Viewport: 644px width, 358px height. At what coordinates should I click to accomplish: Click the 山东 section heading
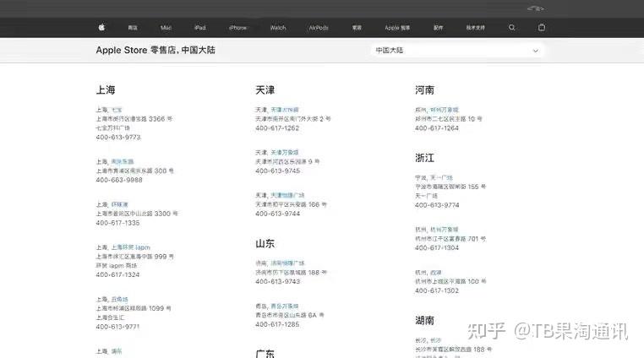click(265, 243)
